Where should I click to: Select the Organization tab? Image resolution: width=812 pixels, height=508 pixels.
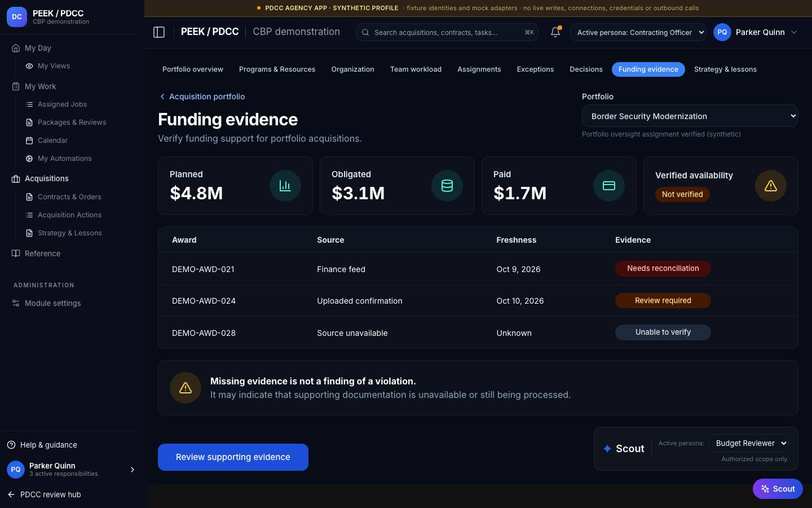pos(353,69)
